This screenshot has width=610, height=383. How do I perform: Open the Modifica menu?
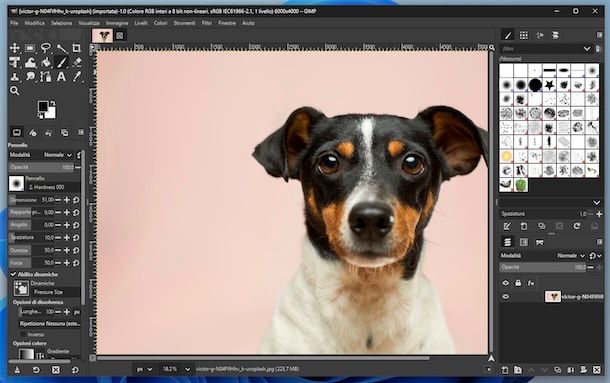click(x=35, y=23)
